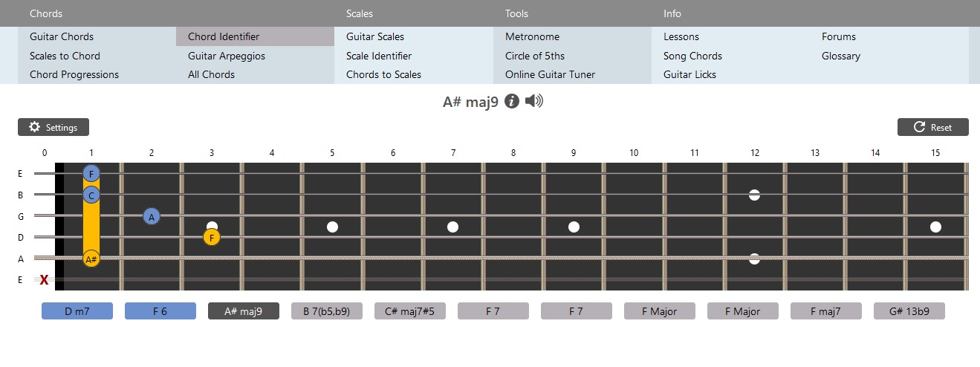Screen dimensions: 980x367
Task: Select the D m7 chord suggestion
Action: tap(77, 311)
